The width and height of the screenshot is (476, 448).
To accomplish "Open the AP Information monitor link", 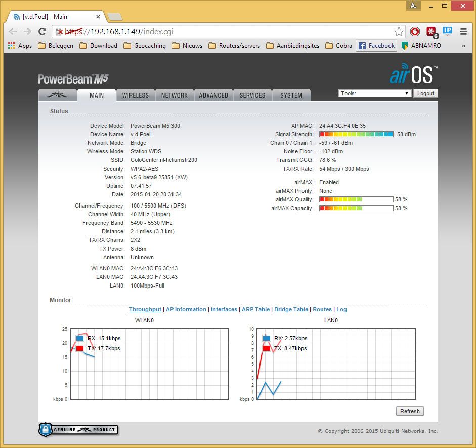I will click(x=186, y=309).
